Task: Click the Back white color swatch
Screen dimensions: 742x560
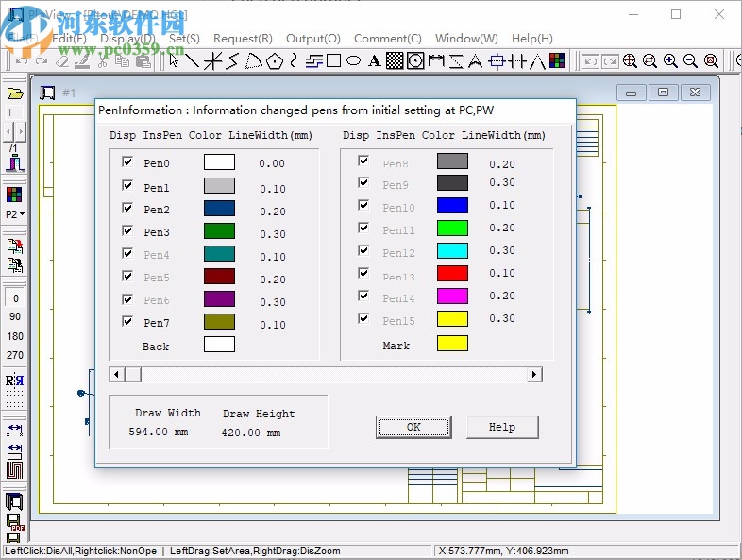Action: pos(219,344)
